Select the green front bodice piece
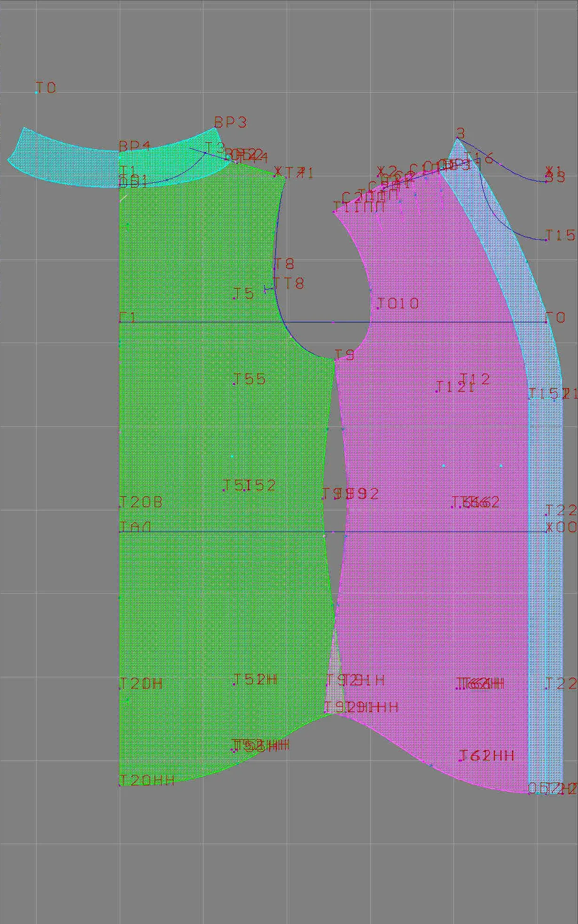The height and width of the screenshot is (924, 578). [221, 470]
